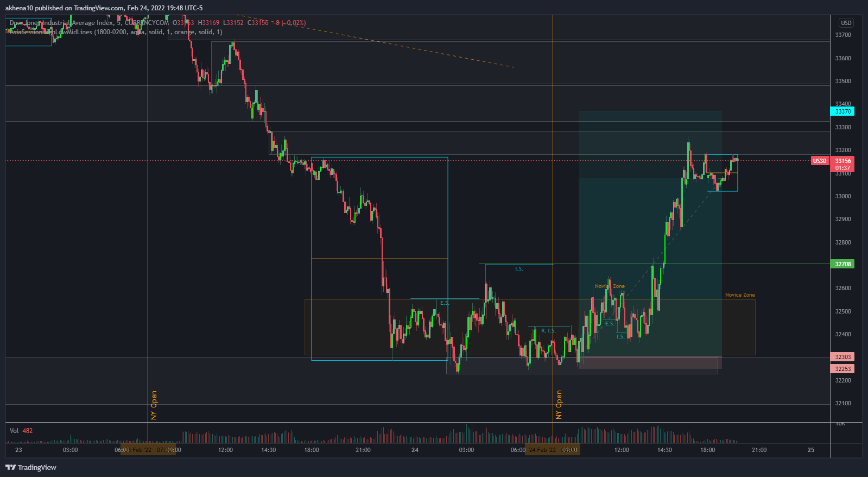Click the 33000 price axis value
The height and width of the screenshot is (477, 868).
click(x=843, y=196)
